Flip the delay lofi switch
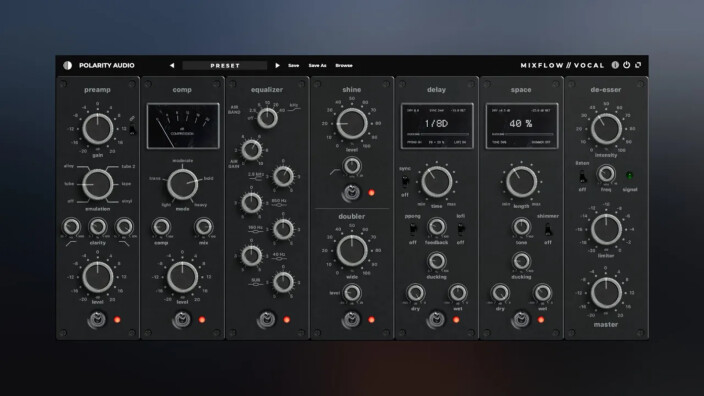Screen dimensions: 704x396 [x=460, y=229]
